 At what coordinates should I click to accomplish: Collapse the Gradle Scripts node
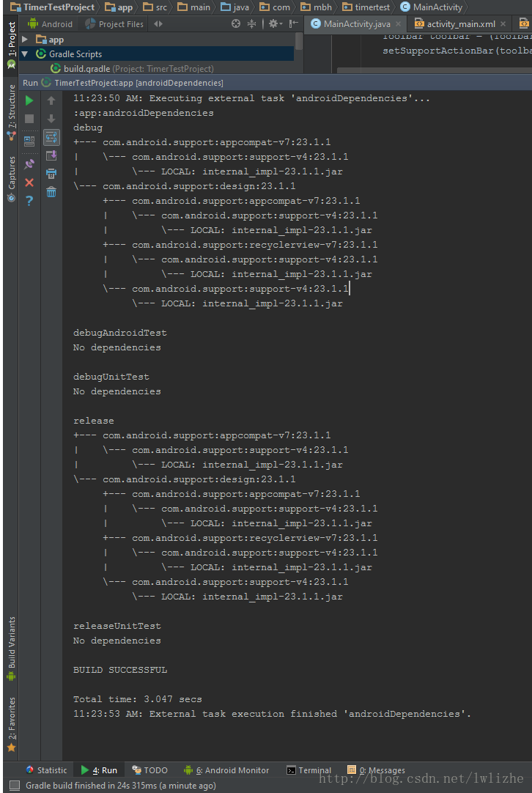[25, 54]
